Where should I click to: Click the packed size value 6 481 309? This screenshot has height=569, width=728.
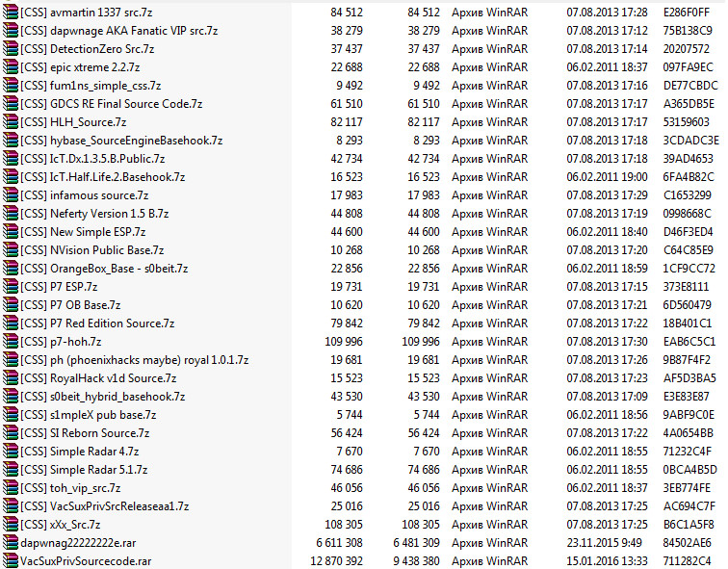[x=416, y=543]
